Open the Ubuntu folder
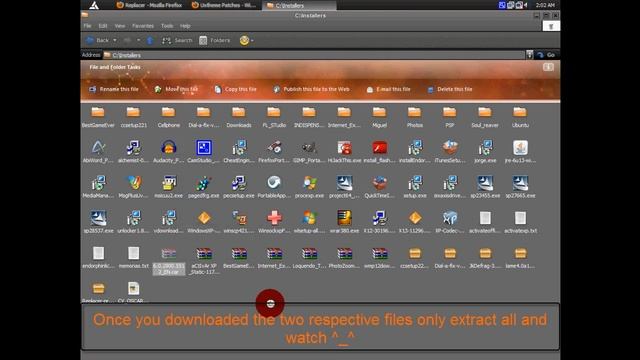 520,116
